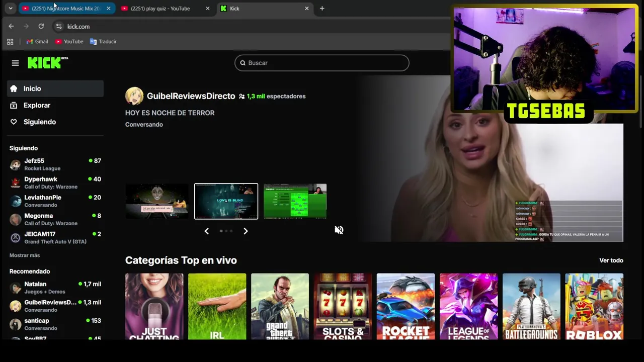Open Roblox category card
This screenshot has width=644, height=362.
click(x=594, y=307)
